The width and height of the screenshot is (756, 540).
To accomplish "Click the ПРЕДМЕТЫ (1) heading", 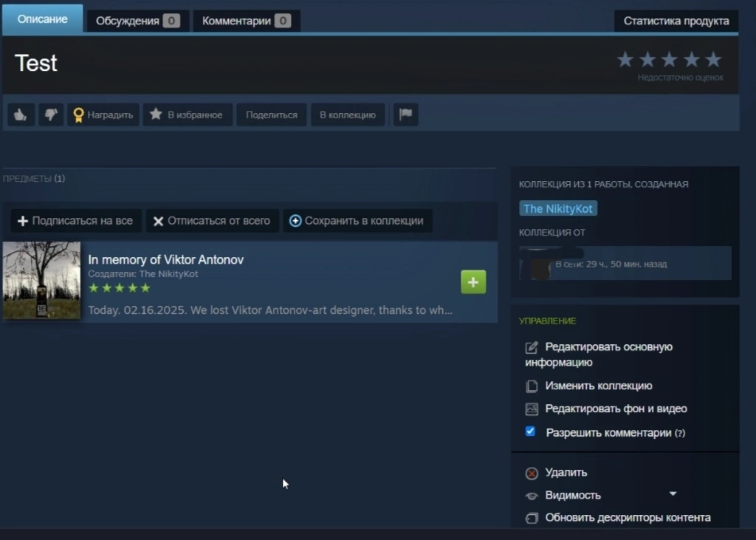I will click(34, 179).
